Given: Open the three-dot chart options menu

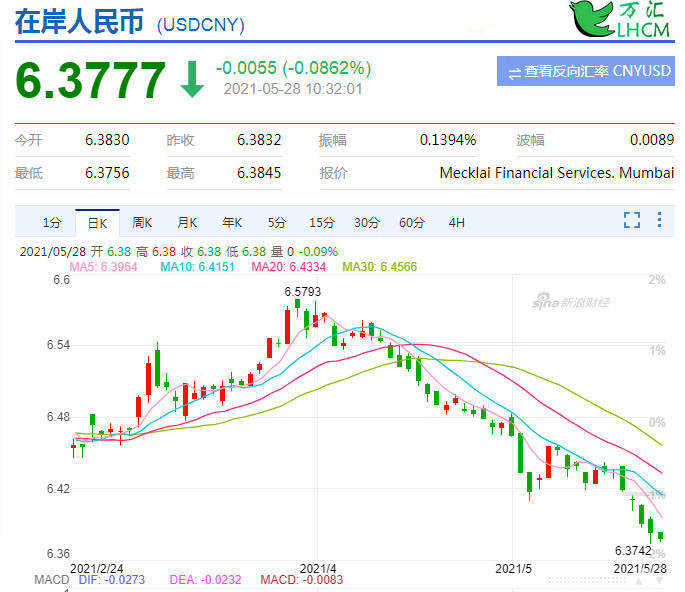Looking at the screenshot, I should coord(659,220).
